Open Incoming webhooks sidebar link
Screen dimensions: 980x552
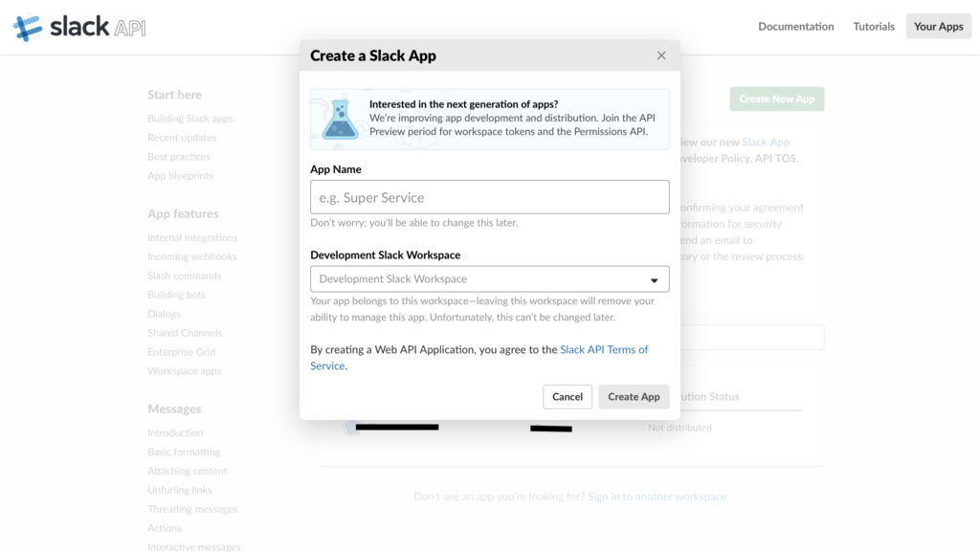191,256
